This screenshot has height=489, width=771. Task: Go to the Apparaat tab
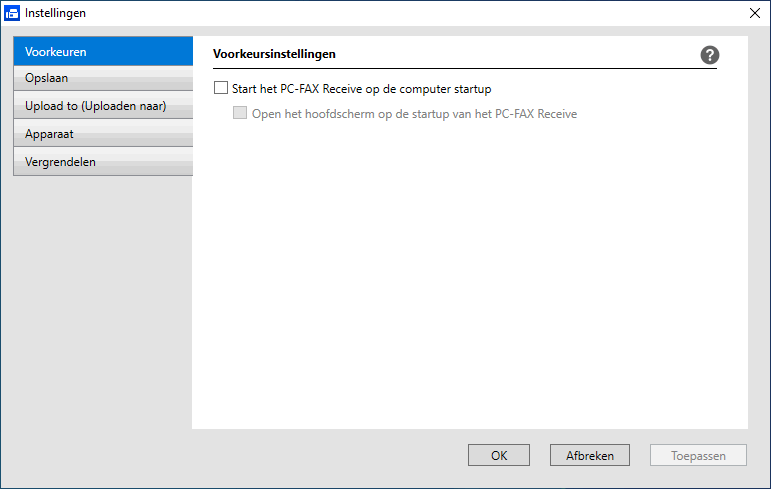click(x=103, y=134)
